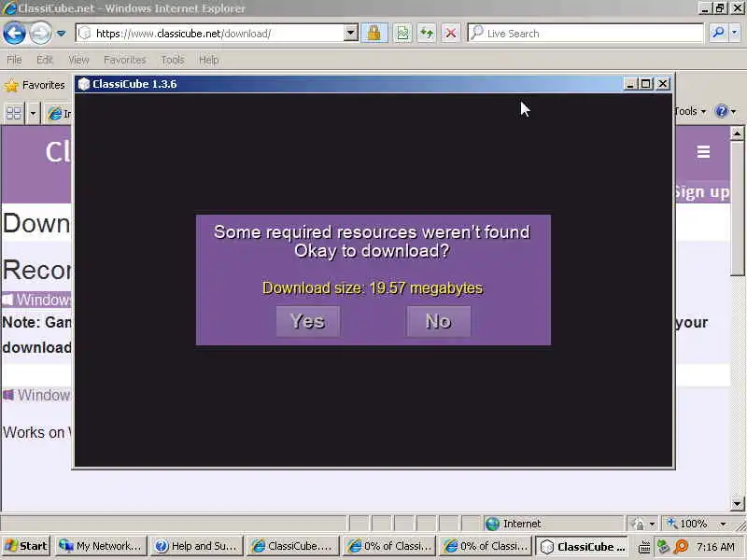The height and width of the screenshot is (560, 747).
Task: Open the Favorites menu in menu bar
Action: tap(125, 60)
